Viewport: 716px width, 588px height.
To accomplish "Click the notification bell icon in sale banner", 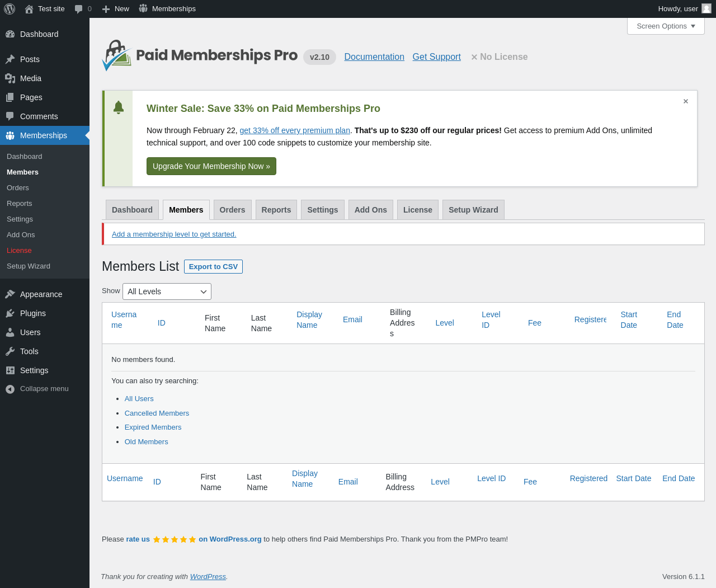I will point(119,107).
